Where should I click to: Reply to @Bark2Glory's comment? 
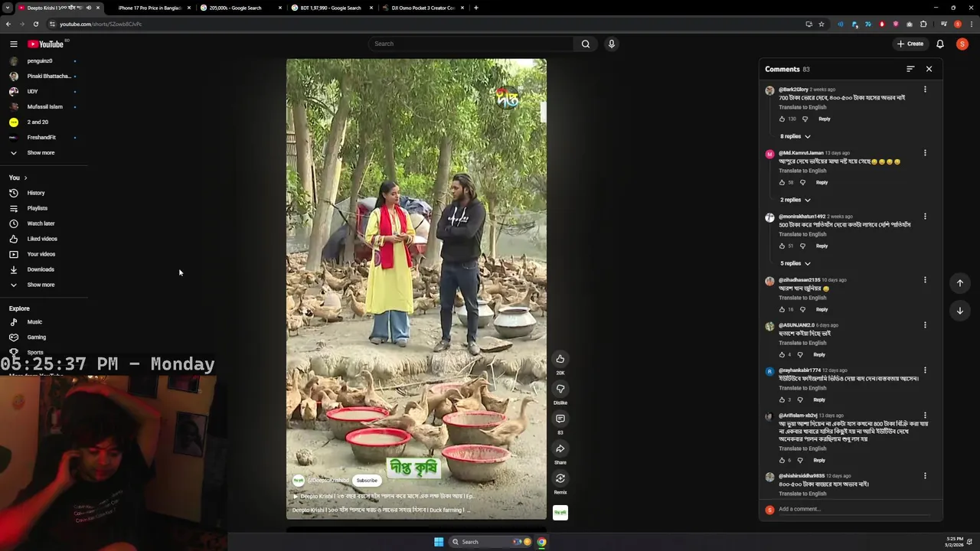(824, 119)
